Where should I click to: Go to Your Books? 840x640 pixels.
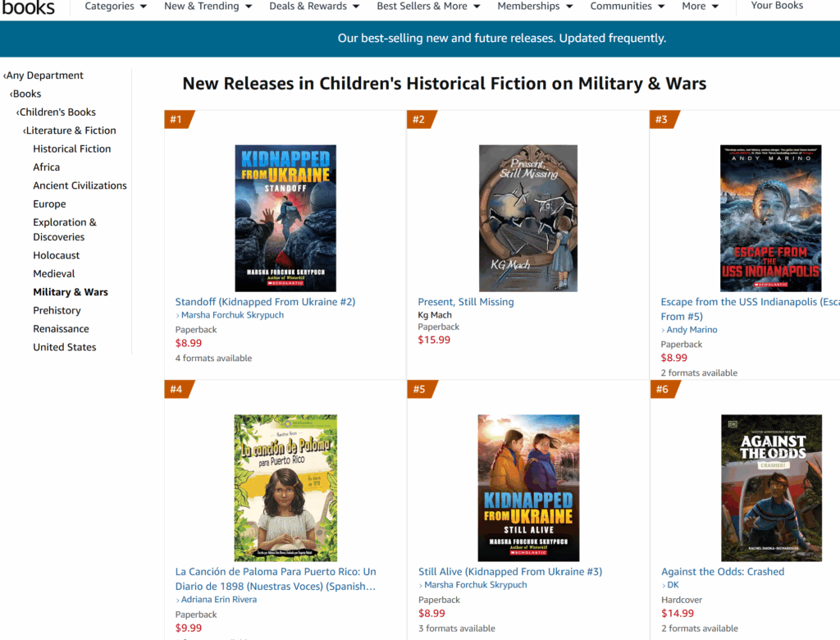pyautogui.click(x=777, y=7)
